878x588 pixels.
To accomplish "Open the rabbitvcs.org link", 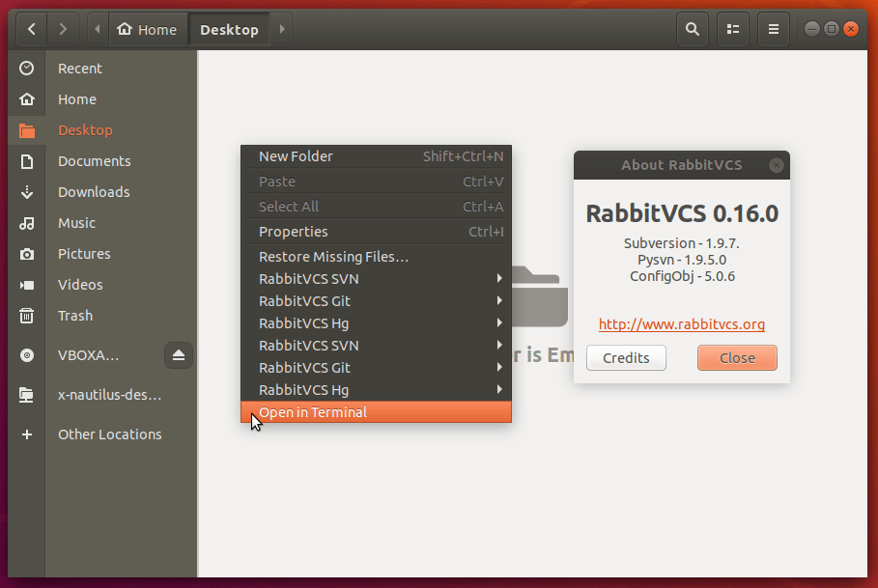I will 682,324.
